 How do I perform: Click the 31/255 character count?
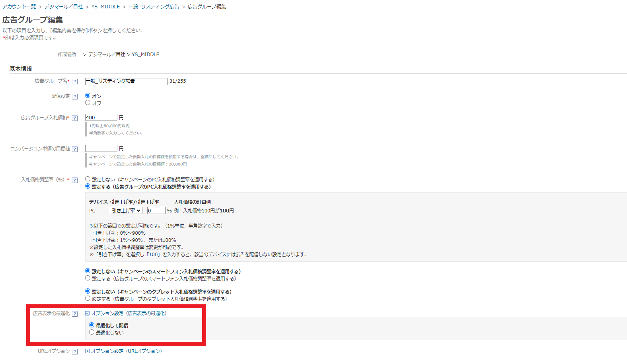click(178, 81)
